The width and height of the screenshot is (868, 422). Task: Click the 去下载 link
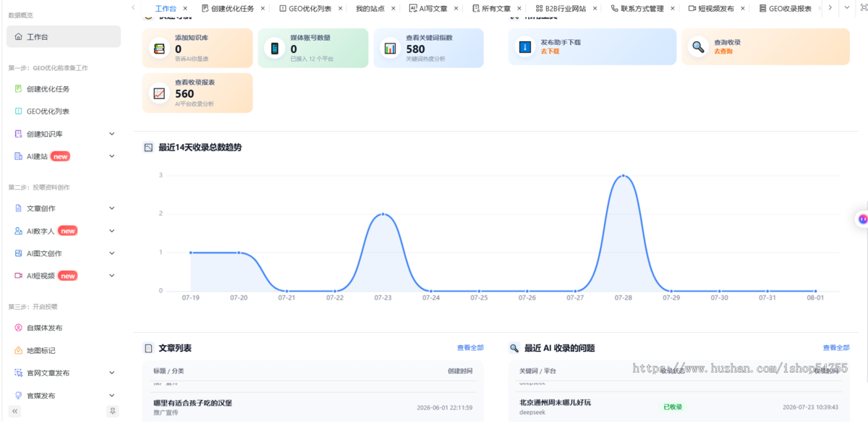550,51
